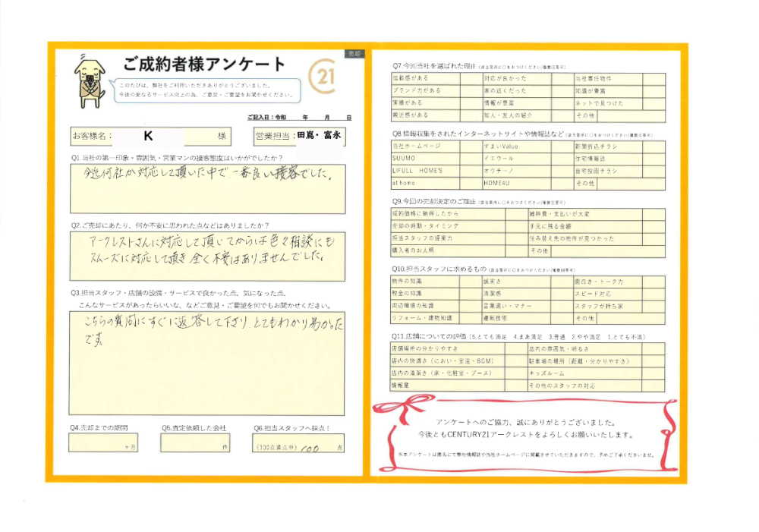This screenshot has height=532, width=759.
Task: Click the 売却 tag at page corner
Action: point(354,54)
